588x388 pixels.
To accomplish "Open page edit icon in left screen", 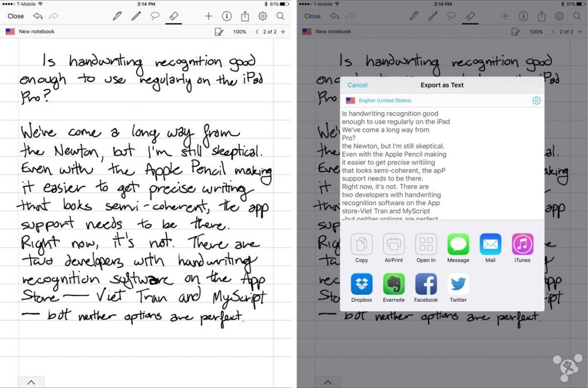I will click(x=219, y=32).
